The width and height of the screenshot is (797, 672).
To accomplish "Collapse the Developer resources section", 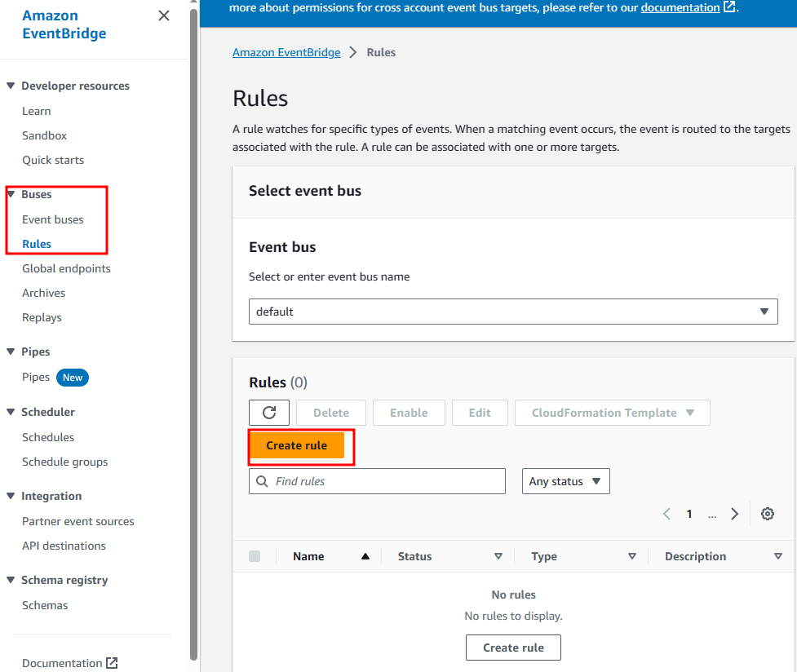I will pyautogui.click(x=11, y=86).
